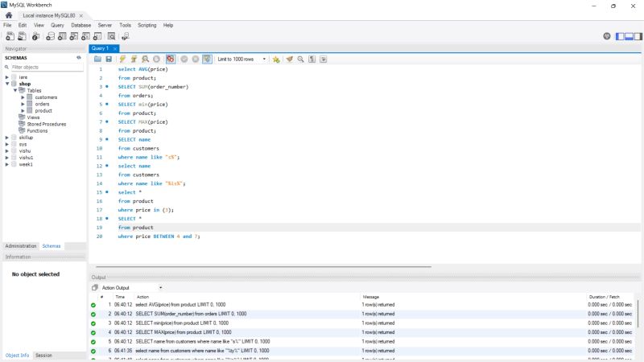The height and width of the screenshot is (362, 644).
Task: Select the Views node under shop
Action: pyautogui.click(x=33, y=117)
